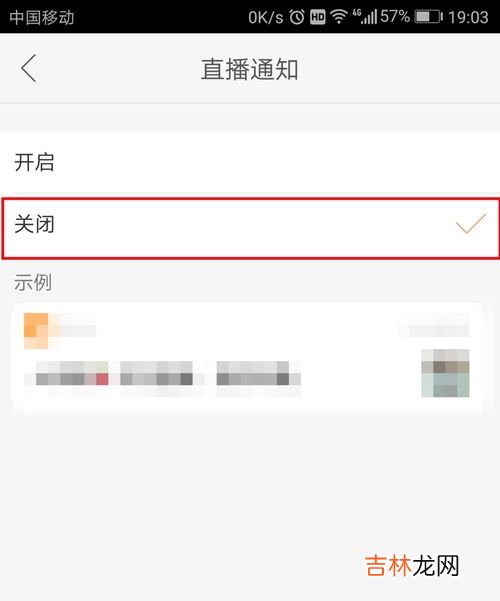500x601 pixels.
Task: Tap the blurred example notification text
Action: pyautogui.click(x=163, y=373)
